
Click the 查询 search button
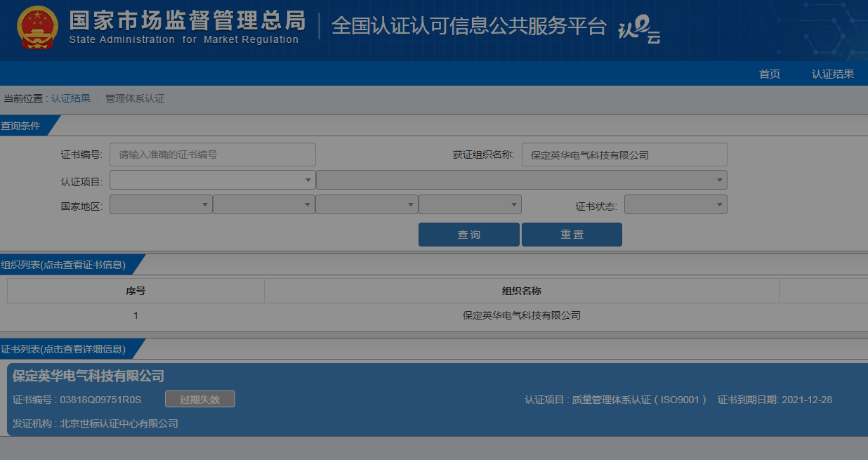point(469,235)
